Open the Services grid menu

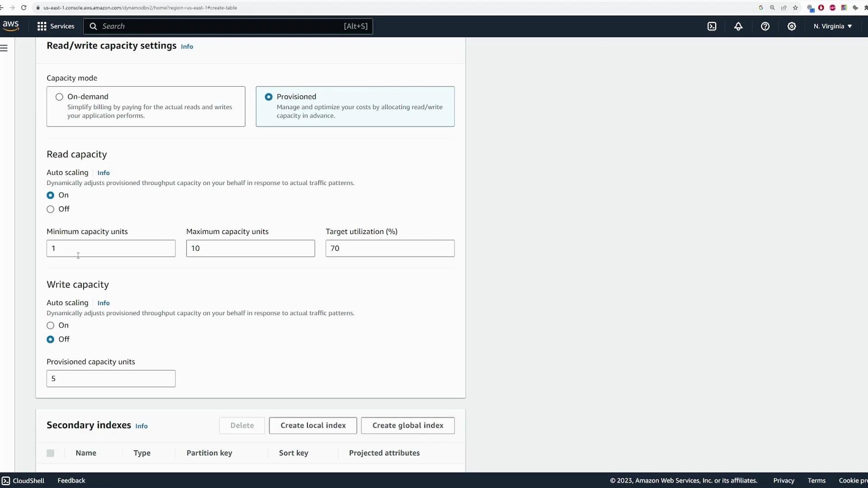click(42, 26)
